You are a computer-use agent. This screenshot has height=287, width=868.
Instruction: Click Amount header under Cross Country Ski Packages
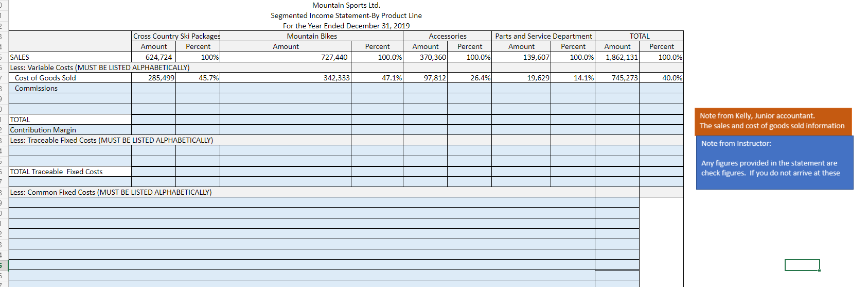(154, 46)
